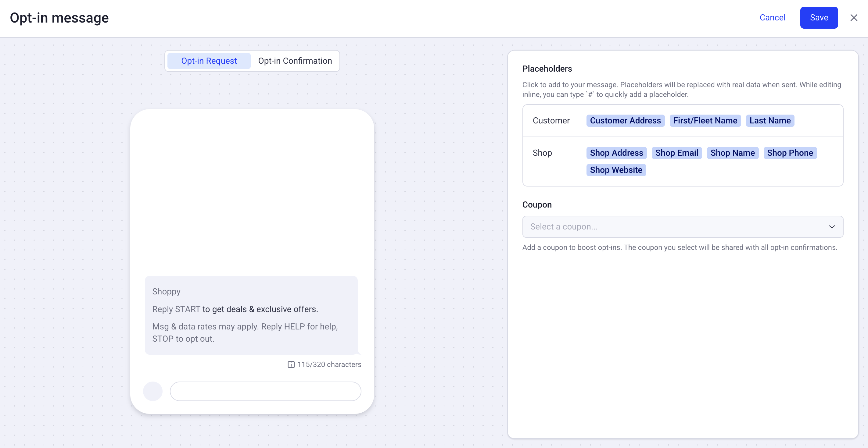Viewport: 868px width, 448px height.
Task: Insert the First/Fleet Name placeholder
Action: [705, 120]
